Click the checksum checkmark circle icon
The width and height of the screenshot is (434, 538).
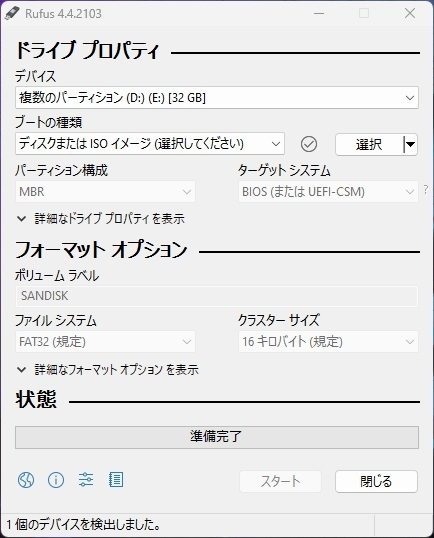point(309,144)
